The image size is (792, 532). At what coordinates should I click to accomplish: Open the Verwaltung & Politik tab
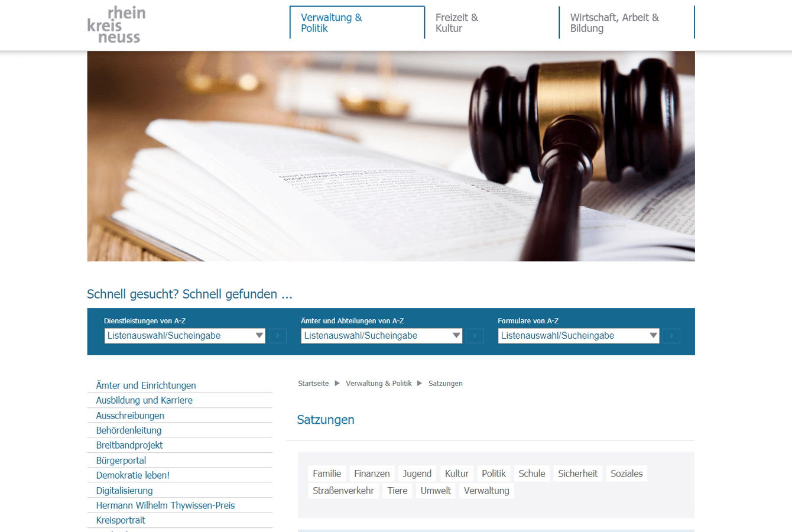pos(356,22)
